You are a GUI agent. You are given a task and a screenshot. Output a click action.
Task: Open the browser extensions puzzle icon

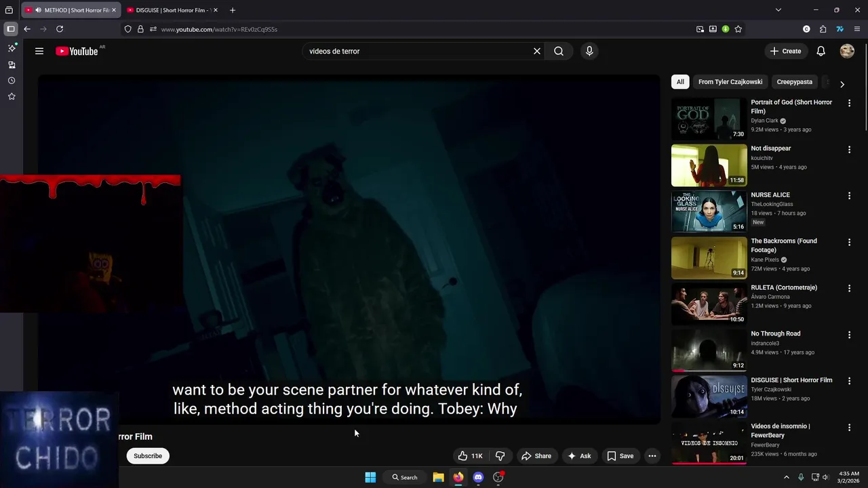[x=823, y=29]
